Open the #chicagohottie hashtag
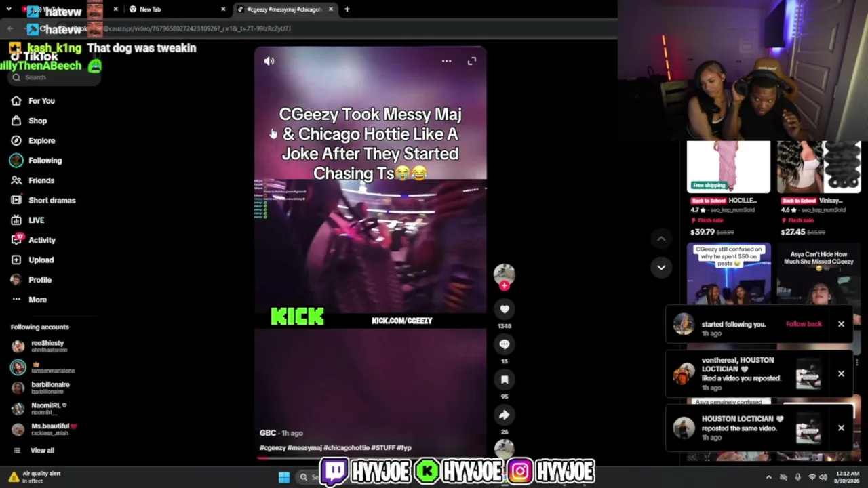 coord(347,448)
